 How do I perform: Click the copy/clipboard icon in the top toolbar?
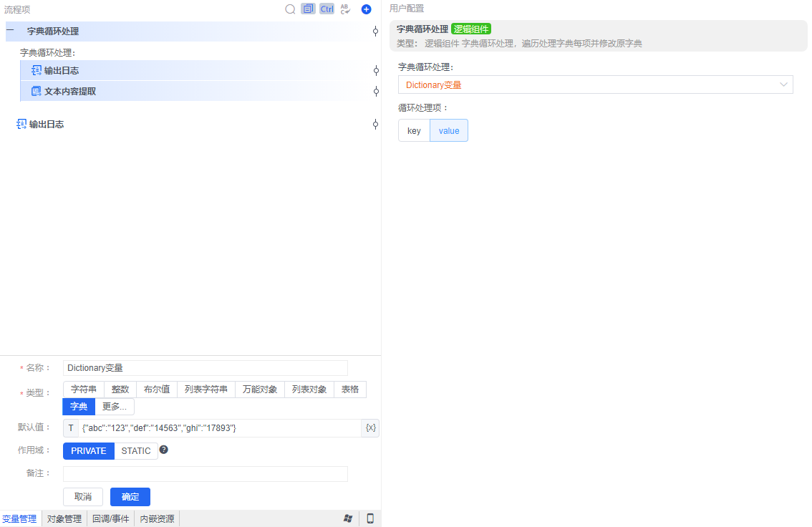click(x=308, y=9)
